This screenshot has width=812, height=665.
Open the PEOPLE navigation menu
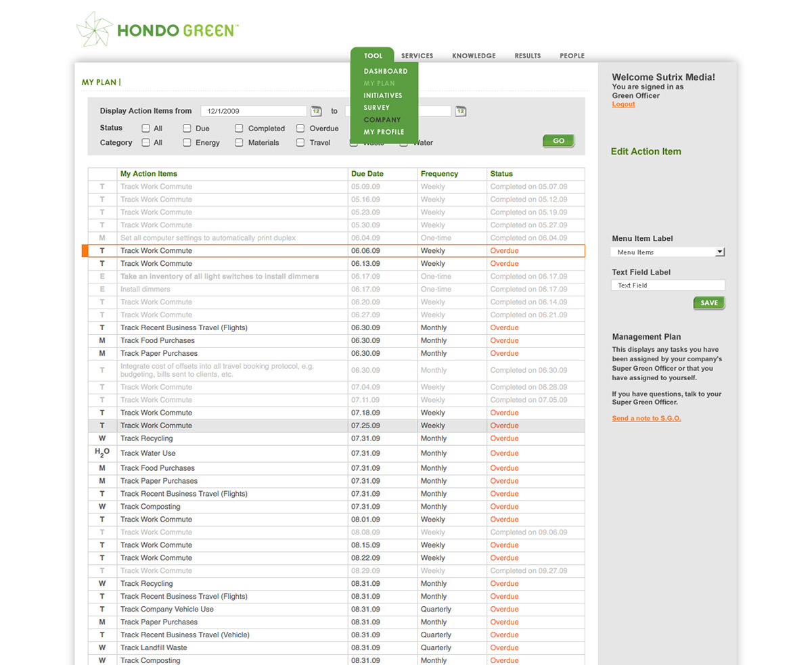pyautogui.click(x=572, y=56)
